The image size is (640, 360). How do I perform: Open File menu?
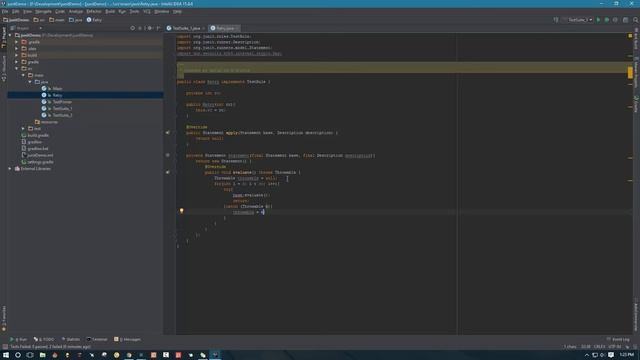click(x=5, y=11)
